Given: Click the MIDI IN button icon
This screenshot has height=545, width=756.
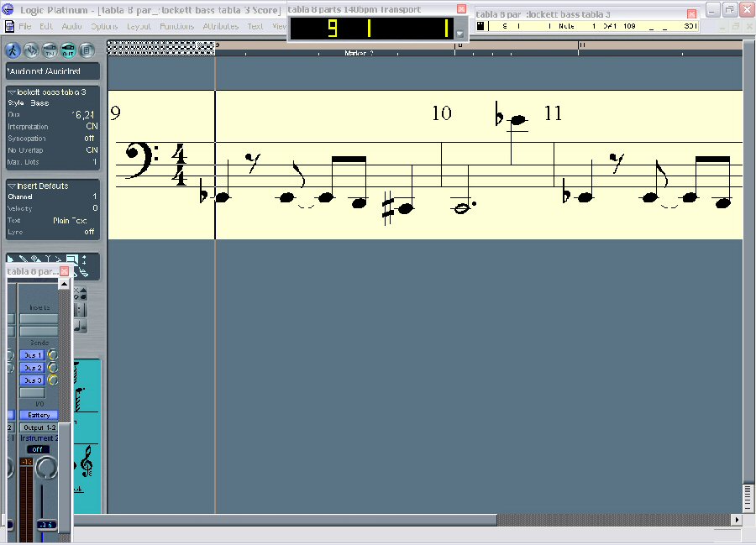Looking at the screenshot, I should [x=50, y=50].
